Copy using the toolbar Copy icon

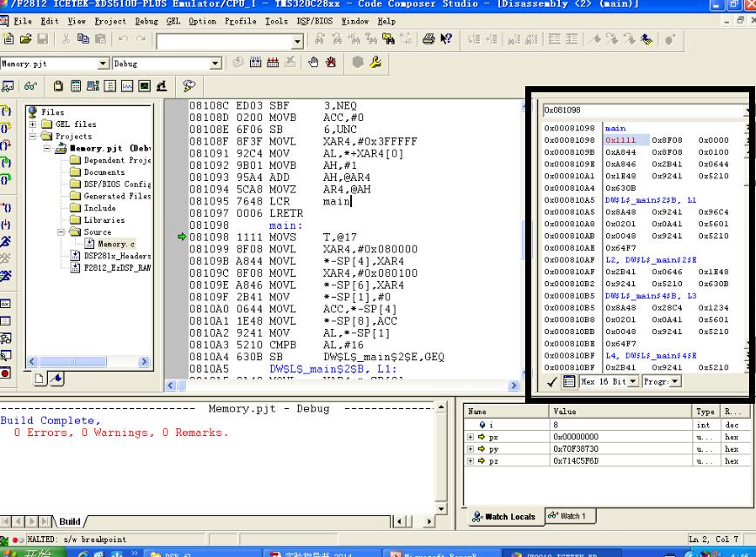(83, 39)
